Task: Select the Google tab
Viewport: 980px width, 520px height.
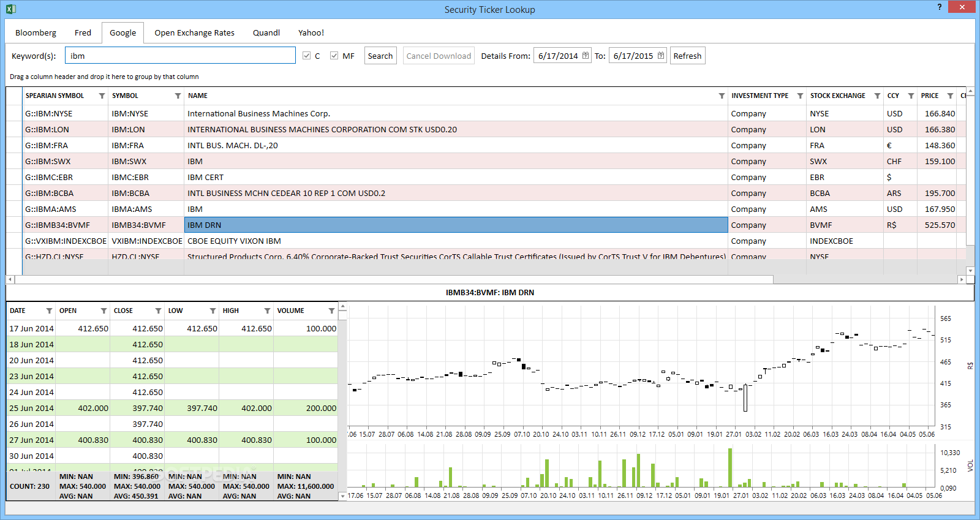Action: click(123, 33)
